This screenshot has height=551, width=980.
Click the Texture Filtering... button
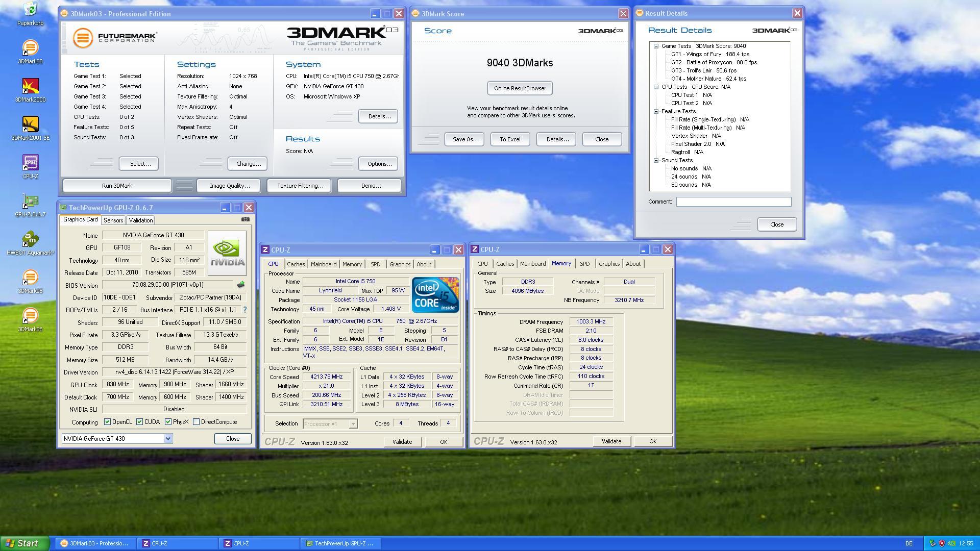pyautogui.click(x=300, y=186)
